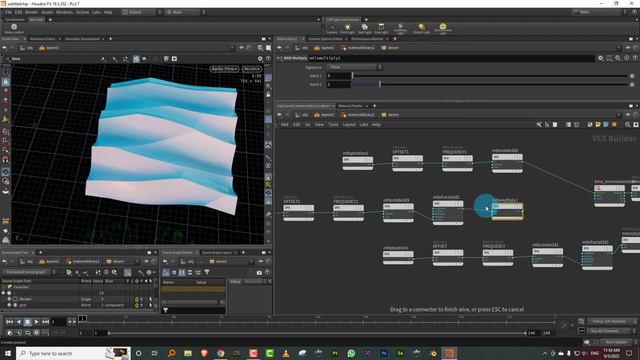
Task: Adjust the Input 2 slider
Action: 490,84
